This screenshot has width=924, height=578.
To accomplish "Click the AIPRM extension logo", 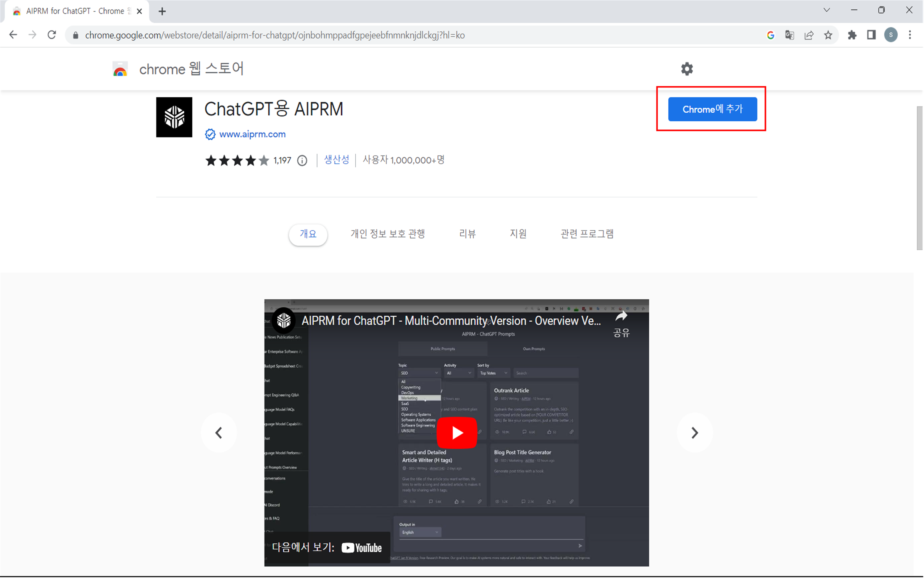I will point(174,117).
